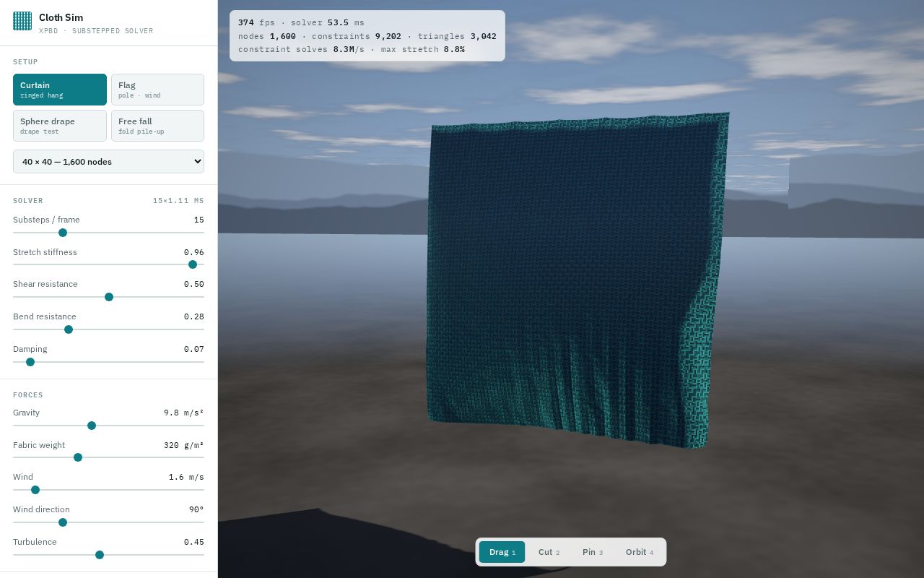924x578 pixels.
Task: Click the Bend resistance value 0.28
Action: 194,316
